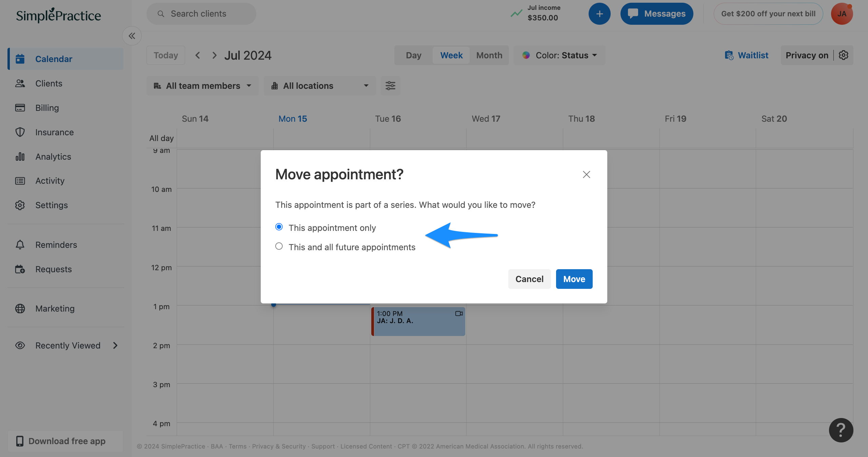The height and width of the screenshot is (457, 868).
Task: Click the Mon 15 column header
Action: point(293,119)
